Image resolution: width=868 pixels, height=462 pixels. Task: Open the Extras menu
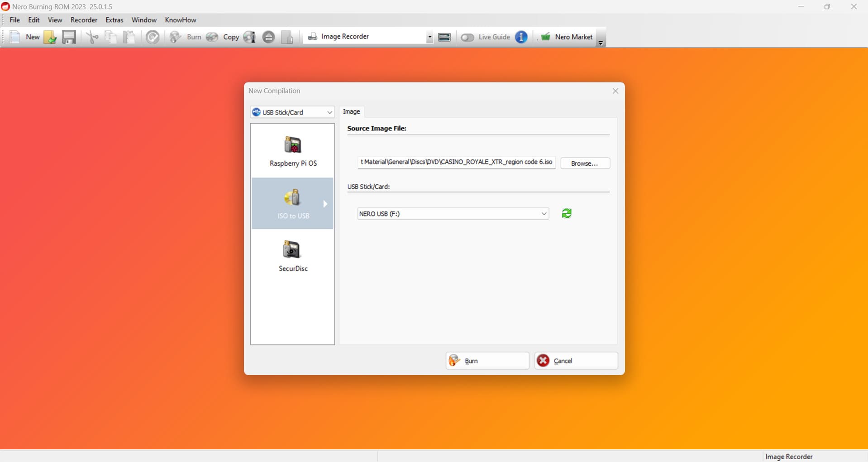[x=114, y=20]
